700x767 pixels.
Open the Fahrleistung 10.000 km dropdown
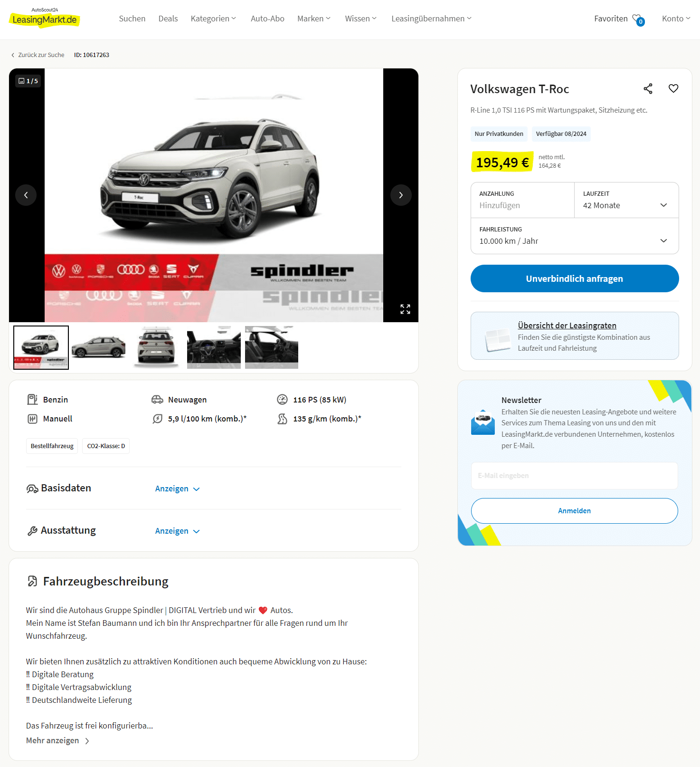(575, 236)
